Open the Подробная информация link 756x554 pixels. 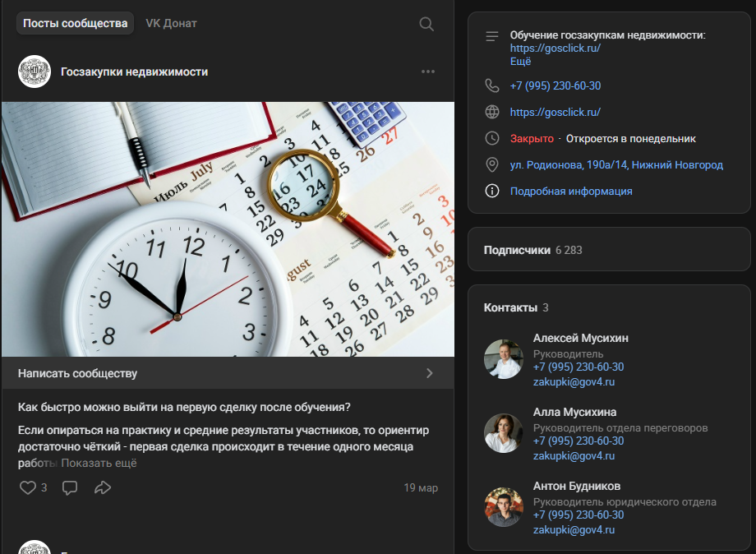[571, 191]
